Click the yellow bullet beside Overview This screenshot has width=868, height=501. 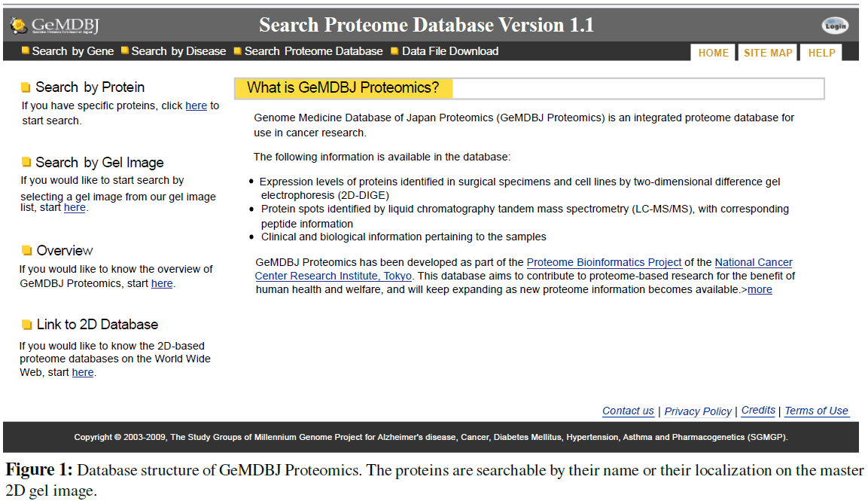pos(27,251)
